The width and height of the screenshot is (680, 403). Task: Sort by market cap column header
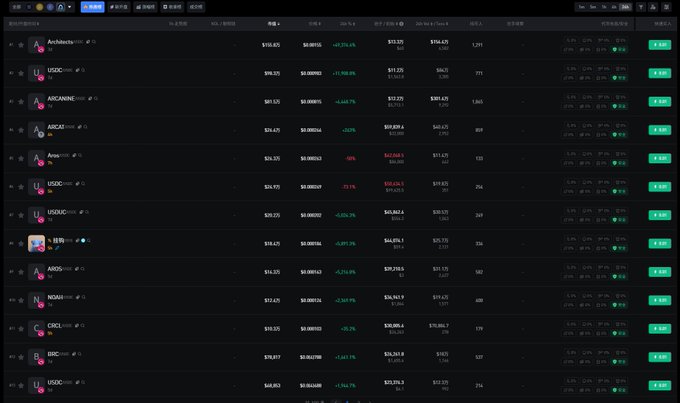273,24
